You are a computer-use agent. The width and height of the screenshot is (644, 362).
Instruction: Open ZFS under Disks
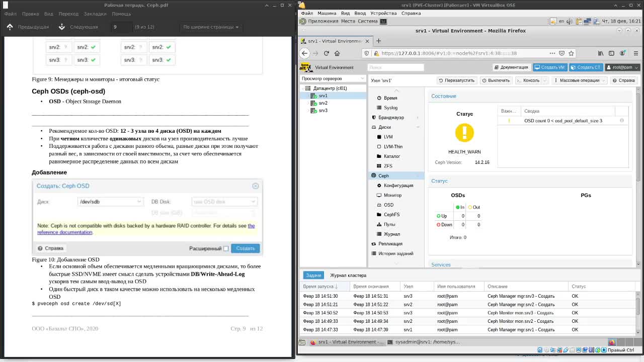point(396,166)
